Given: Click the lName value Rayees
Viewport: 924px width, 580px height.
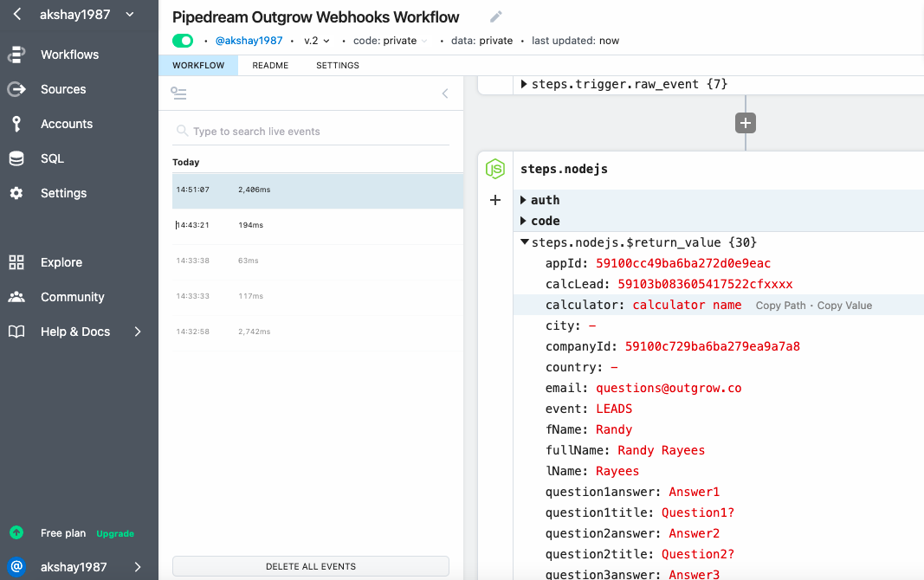Looking at the screenshot, I should click(x=617, y=471).
